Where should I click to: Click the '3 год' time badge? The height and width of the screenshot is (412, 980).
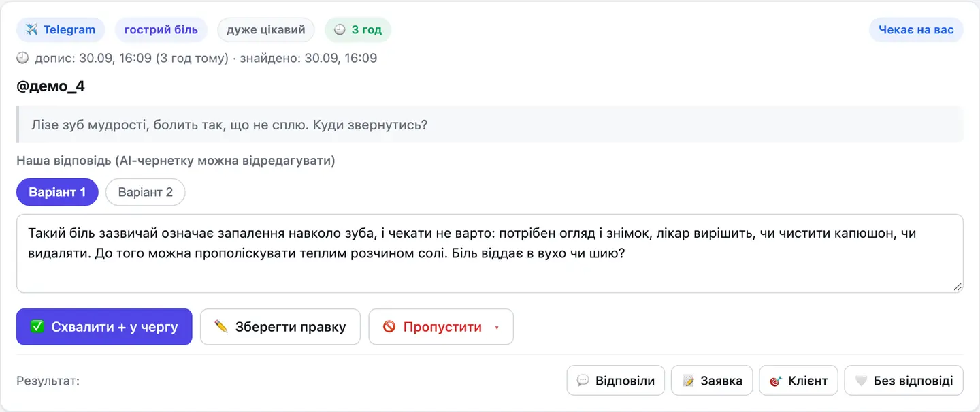(358, 30)
